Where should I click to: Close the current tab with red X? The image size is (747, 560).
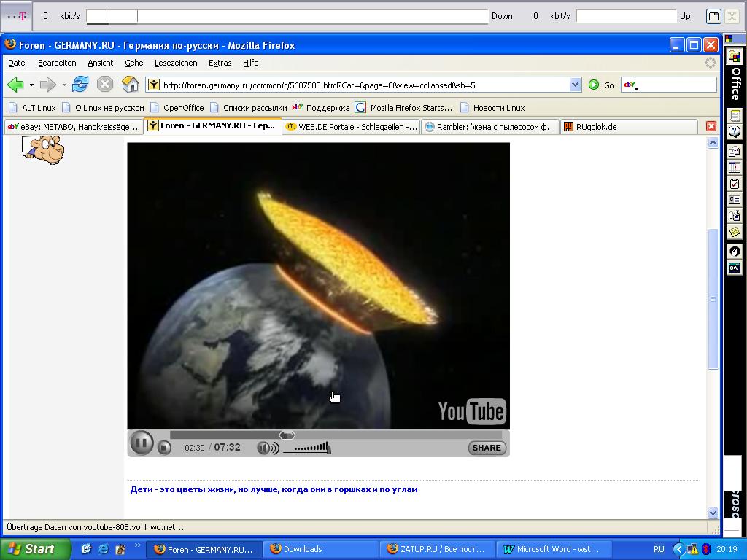pyautogui.click(x=711, y=126)
